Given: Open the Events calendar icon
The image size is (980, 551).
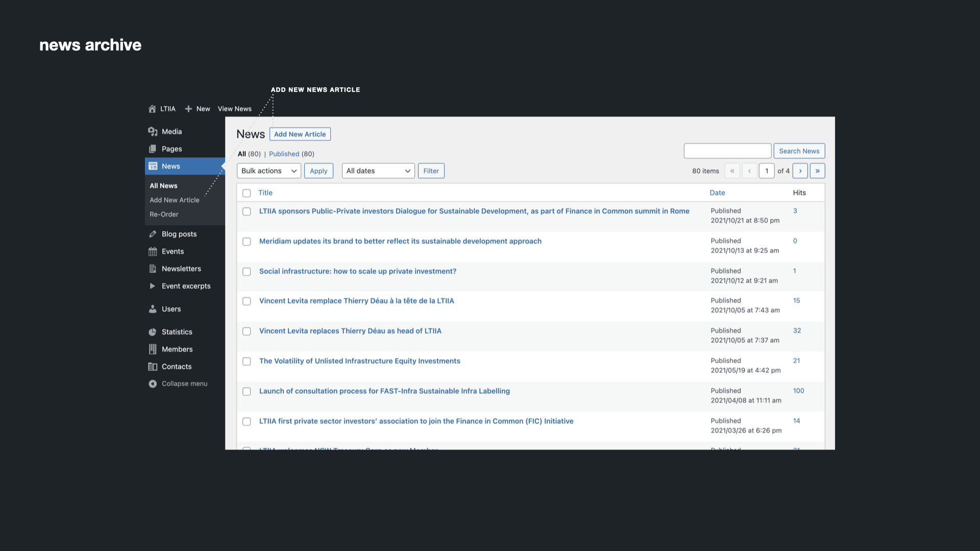Looking at the screenshot, I should coord(153,252).
